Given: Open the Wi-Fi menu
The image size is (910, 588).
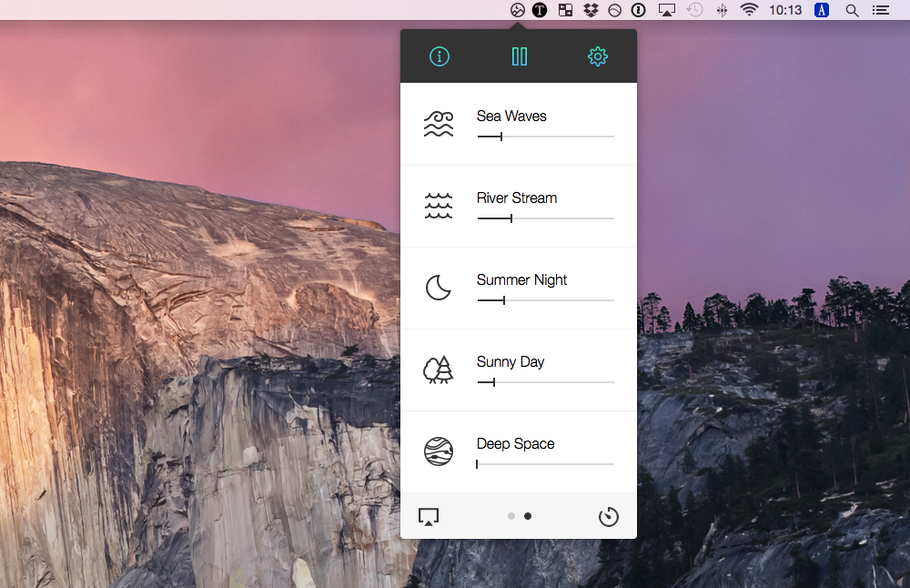Looking at the screenshot, I should pos(749,10).
